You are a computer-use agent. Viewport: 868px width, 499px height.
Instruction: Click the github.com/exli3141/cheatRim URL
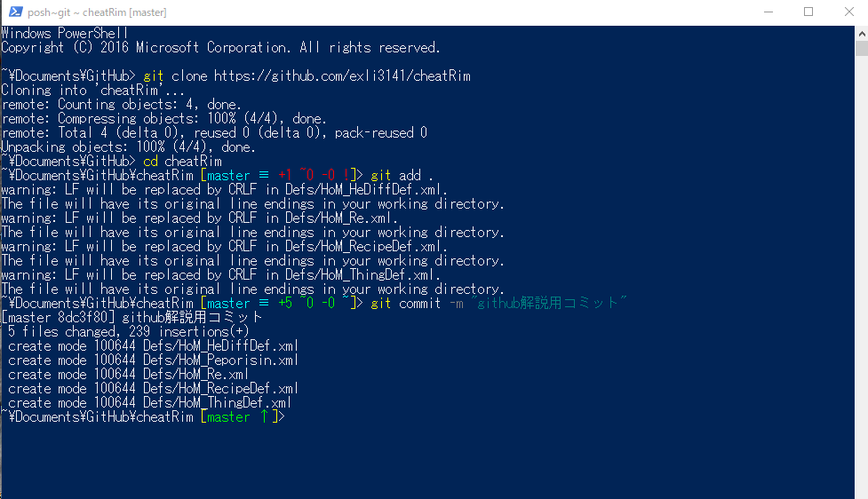pyautogui.click(x=342, y=75)
